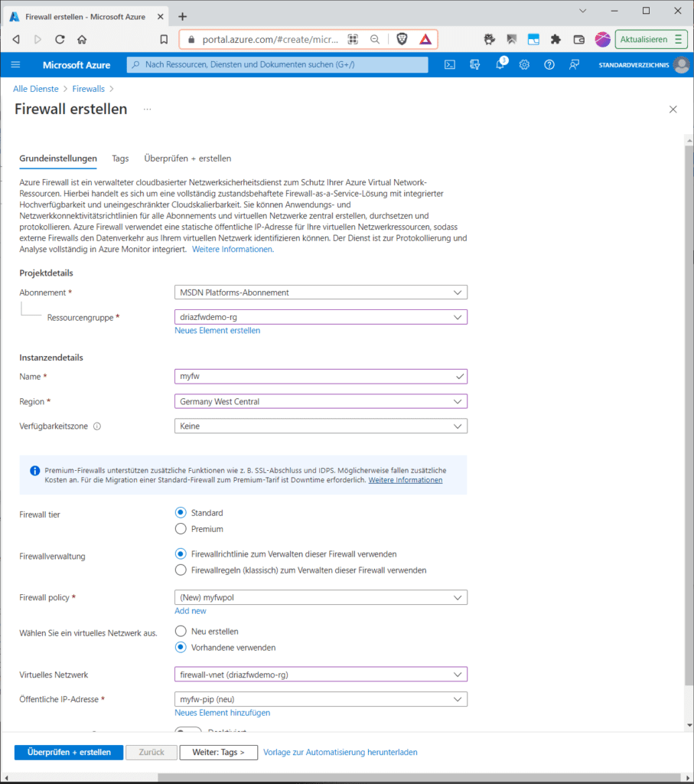This screenshot has height=784, width=694.
Task: Click Neues Element erstellen link
Action: click(217, 330)
